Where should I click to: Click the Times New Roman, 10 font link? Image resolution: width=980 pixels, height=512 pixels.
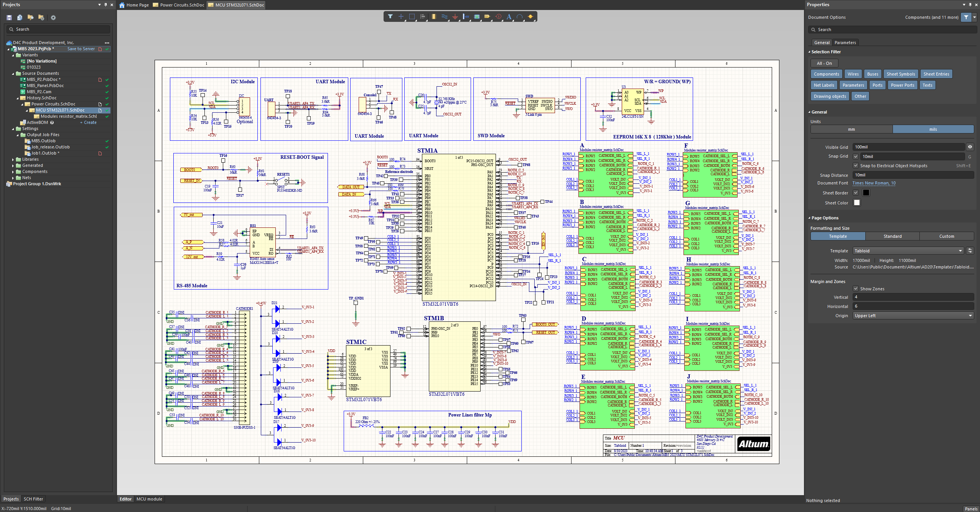[874, 183]
